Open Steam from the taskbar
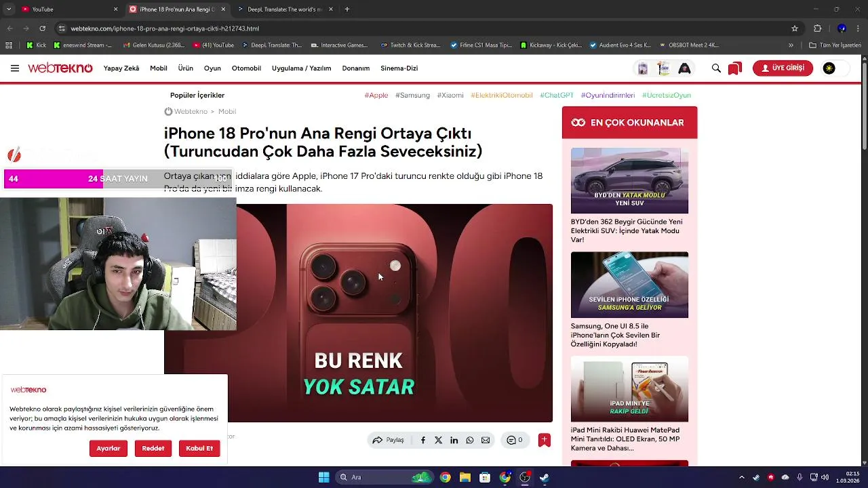The image size is (868, 488). point(544,477)
